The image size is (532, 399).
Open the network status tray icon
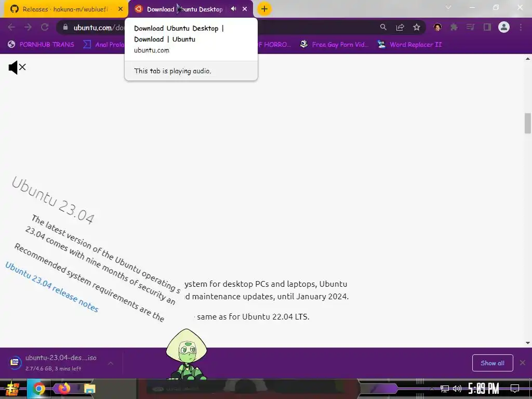click(x=445, y=389)
